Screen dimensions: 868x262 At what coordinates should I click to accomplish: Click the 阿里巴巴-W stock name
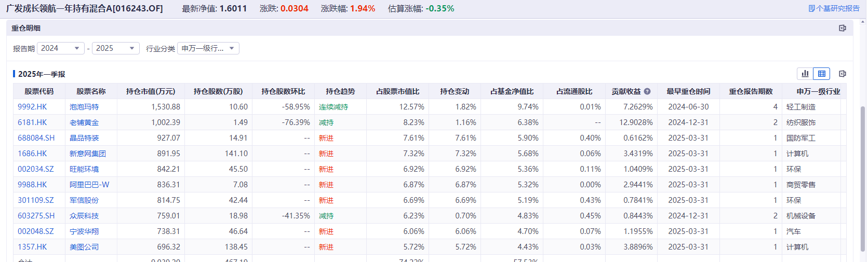tap(89, 185)
